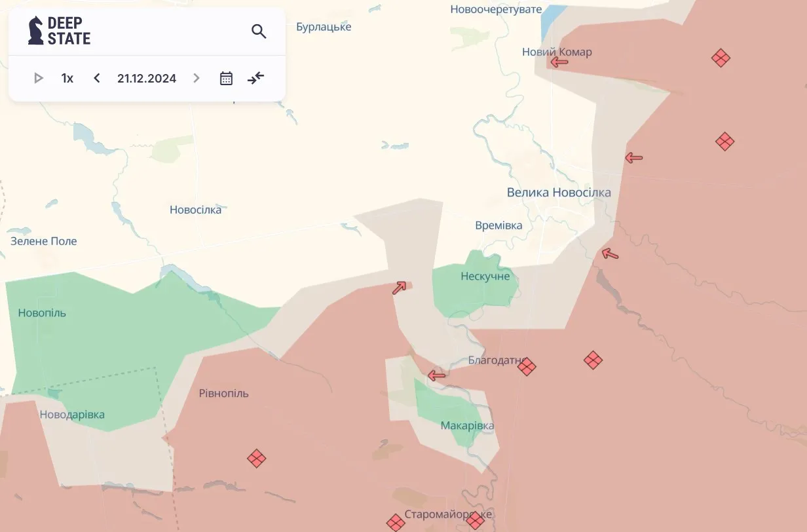Screen dimensions: 807x532
Task: Select the red arrow west of Нескучне
Action: (399, 288)
